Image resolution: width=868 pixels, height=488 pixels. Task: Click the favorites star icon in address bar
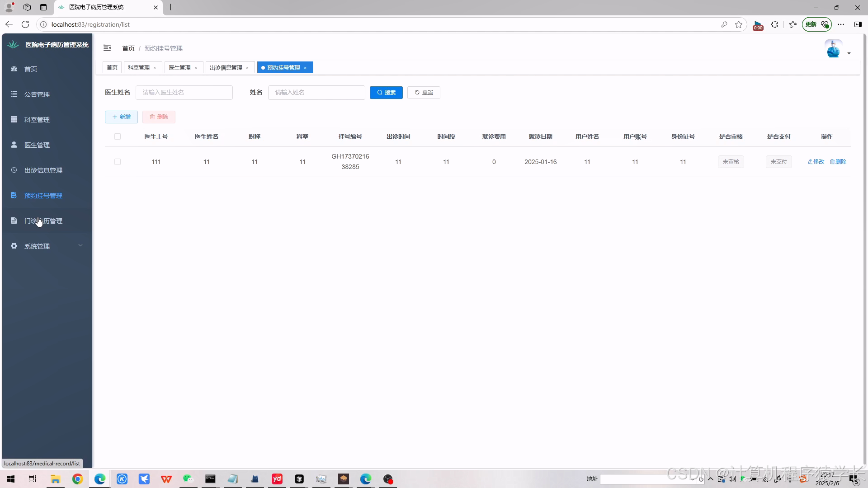pyautogui.click(x=739, y=24)
